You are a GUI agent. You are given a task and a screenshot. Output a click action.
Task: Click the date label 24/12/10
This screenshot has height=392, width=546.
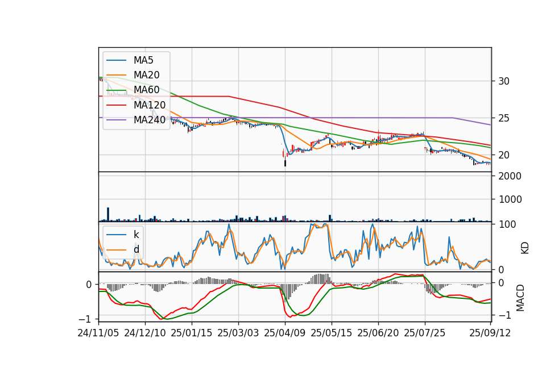(145, 333)
